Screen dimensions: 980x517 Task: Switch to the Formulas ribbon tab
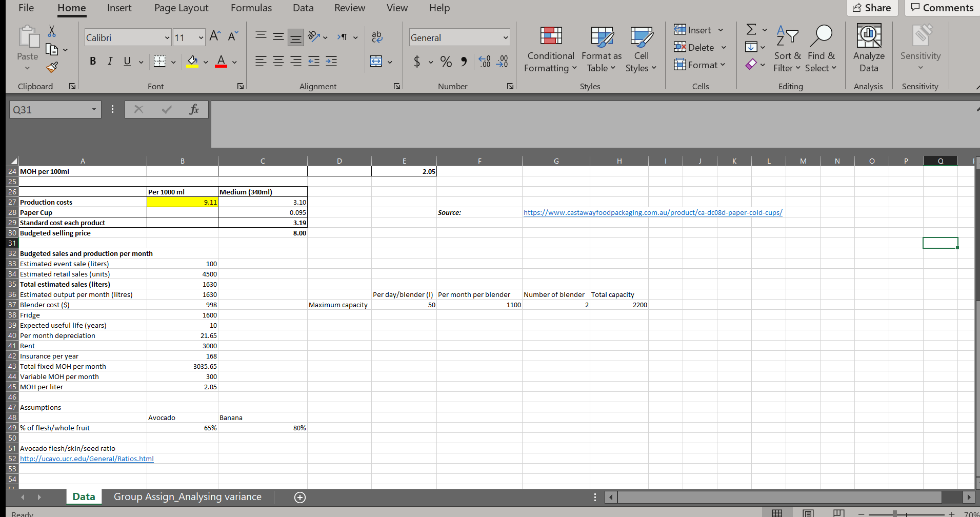tap(251, 8)
